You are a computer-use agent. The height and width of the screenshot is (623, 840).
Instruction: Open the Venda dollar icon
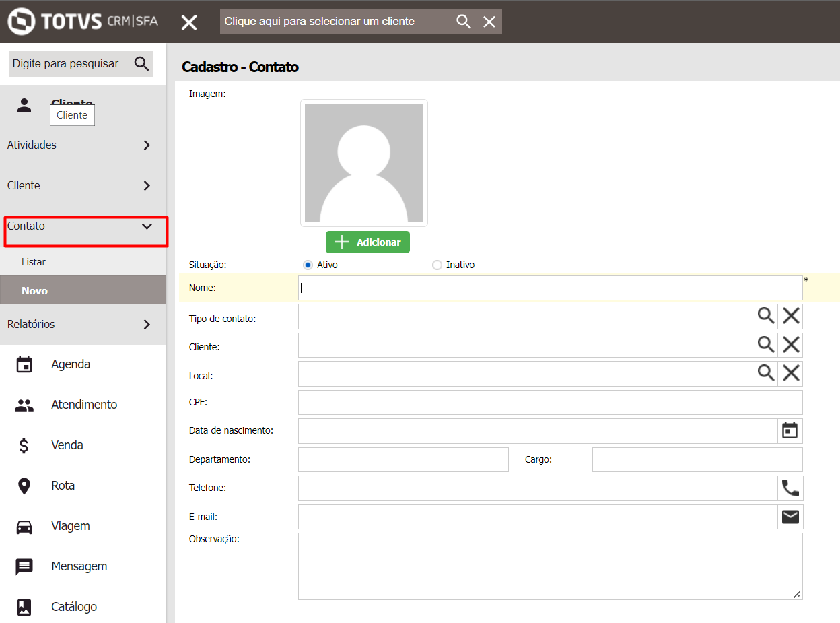point(24,445)
